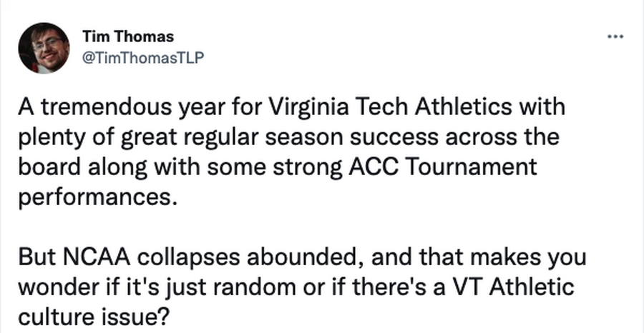Screen dimensions: 644x333
Task: Open the Tim Thomas display name link
Action: tap(128, 37)
